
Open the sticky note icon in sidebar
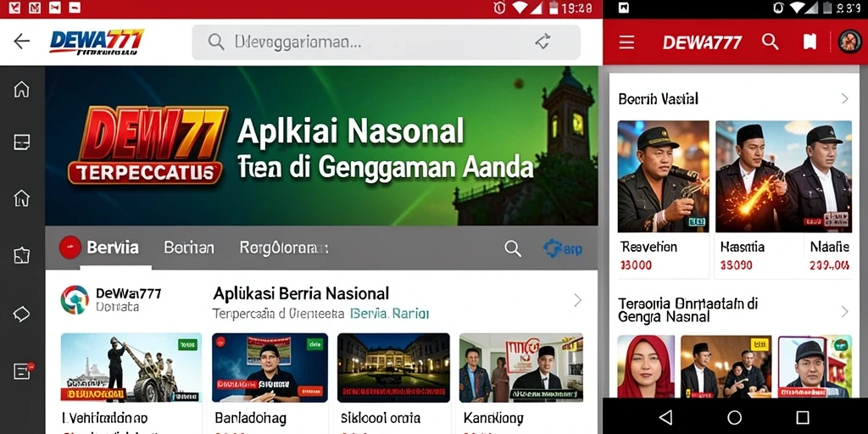(21, 142)
